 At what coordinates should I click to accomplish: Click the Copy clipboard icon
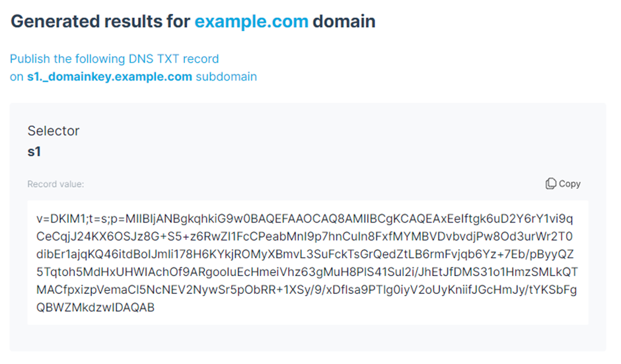click(x=550, y=184)
